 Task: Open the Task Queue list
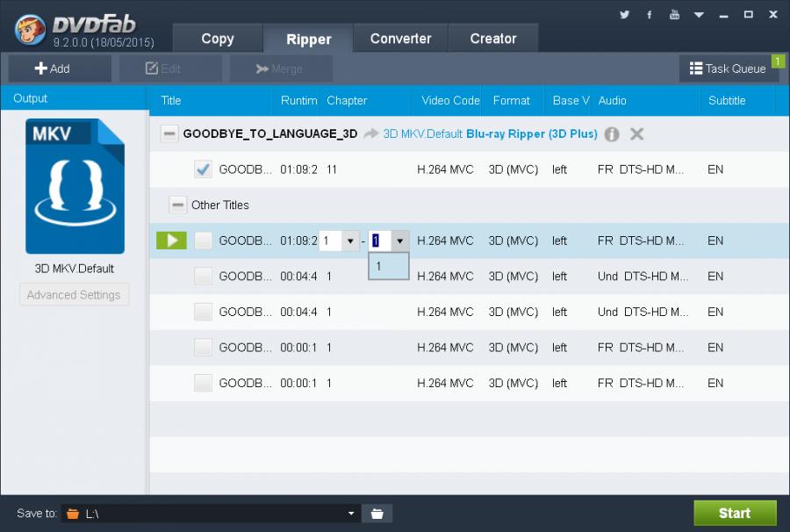729,68
